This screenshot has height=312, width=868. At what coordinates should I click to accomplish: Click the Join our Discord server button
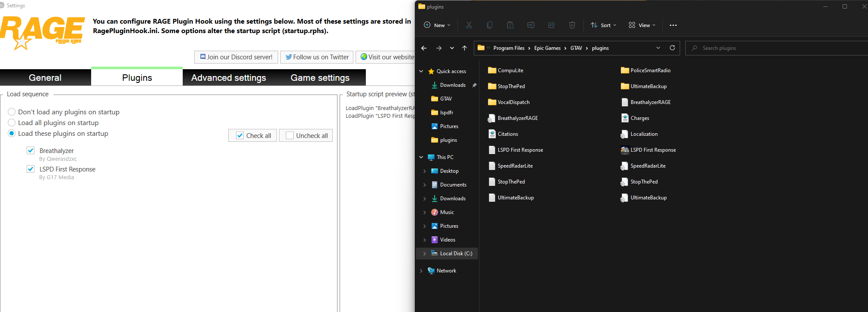[x=236, y=57]
